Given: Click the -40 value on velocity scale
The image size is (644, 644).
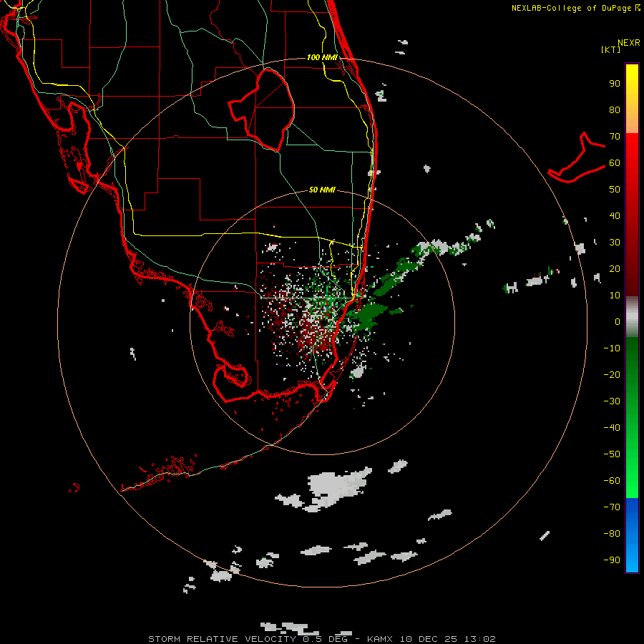Looking at the screenshot, I should (612, 428).
